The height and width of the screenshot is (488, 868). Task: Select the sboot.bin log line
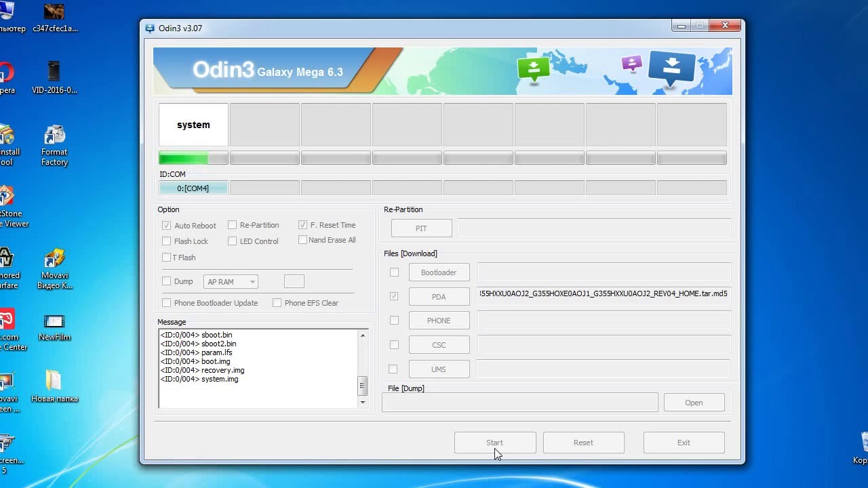coord(196,335)
